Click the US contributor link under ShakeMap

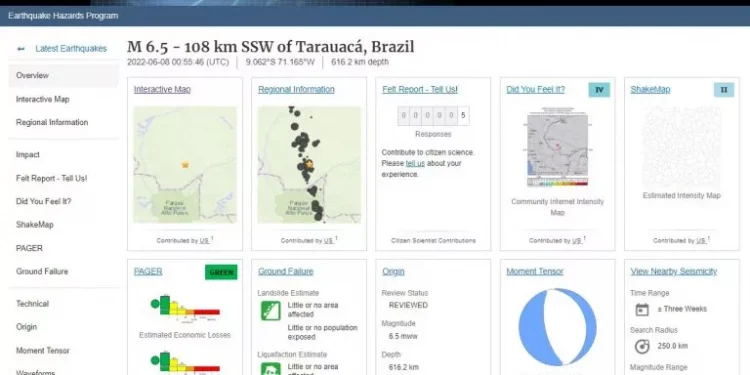701,241
